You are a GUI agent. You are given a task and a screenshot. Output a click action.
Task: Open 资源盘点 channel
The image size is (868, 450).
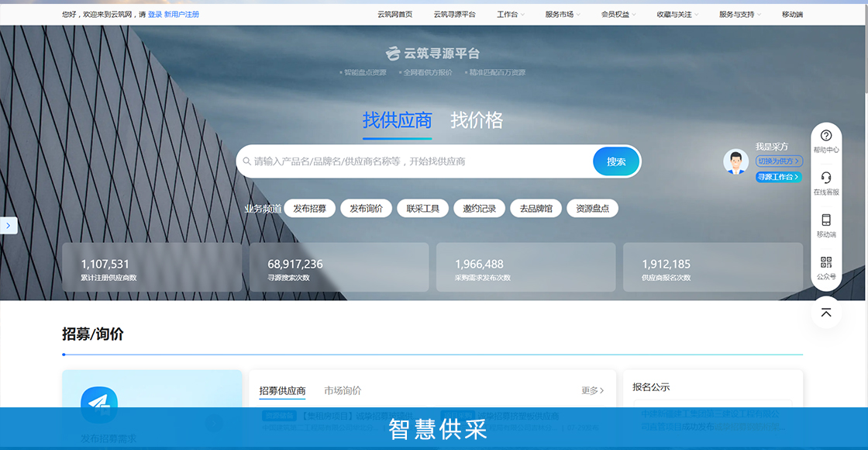[x=592, y=209]
